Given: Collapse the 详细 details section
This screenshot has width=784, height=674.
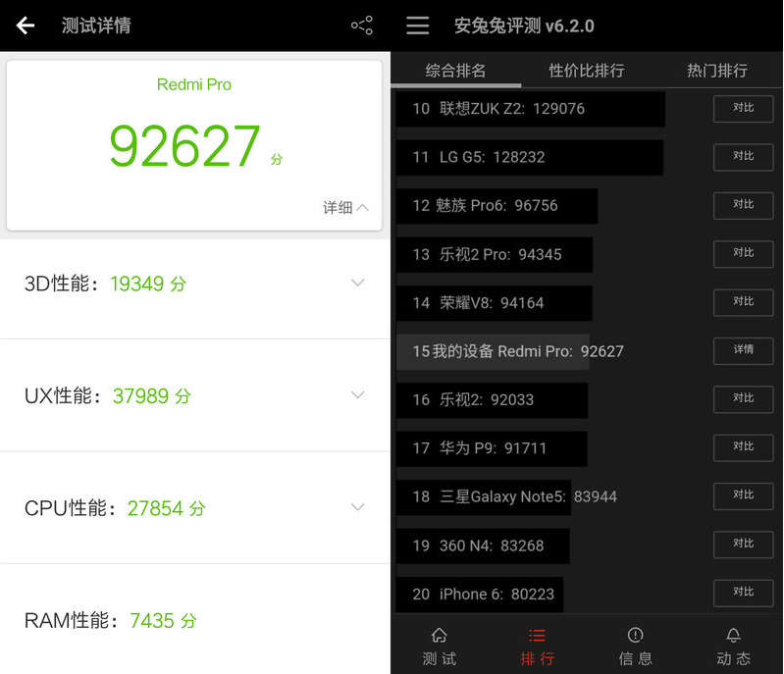Looking at the screenshot, I should [345, 207].
